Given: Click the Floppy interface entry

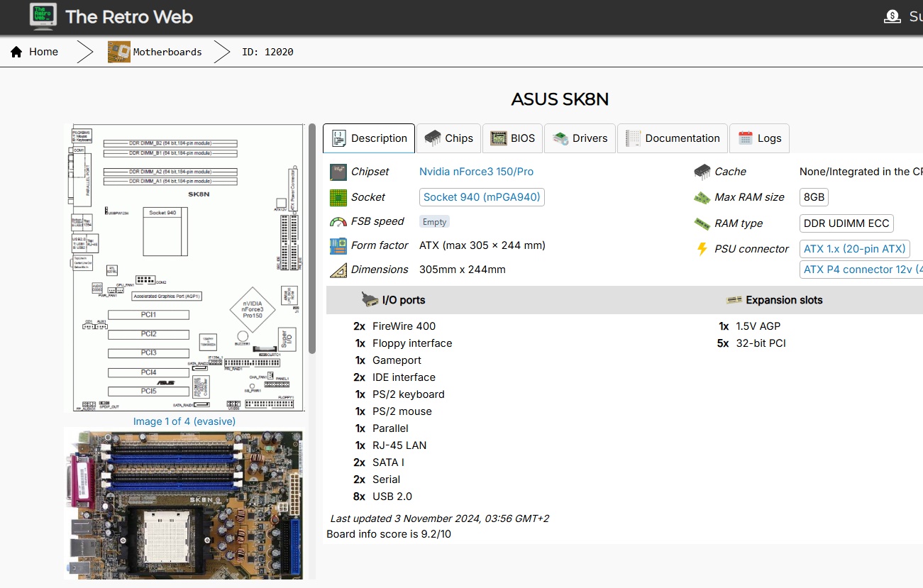Looking at the screenshot, I should [403, 343].
